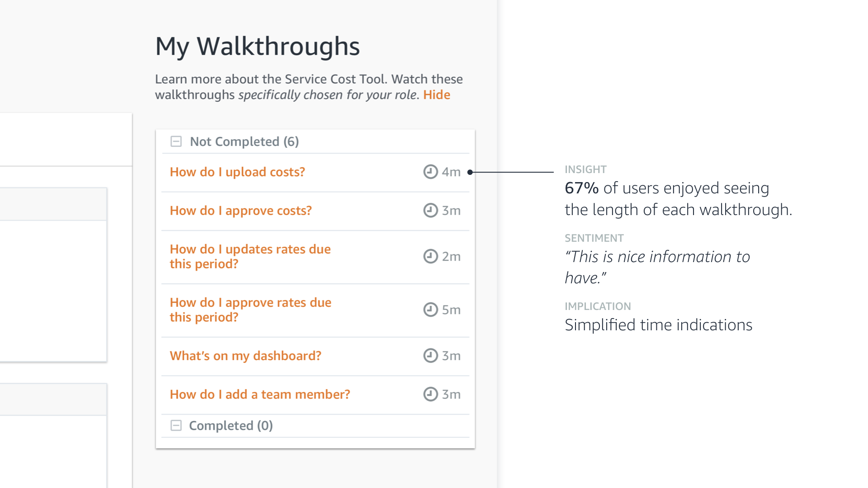
Task: Open 'How do I add a team member?' walkthrough
Action: 260,394
